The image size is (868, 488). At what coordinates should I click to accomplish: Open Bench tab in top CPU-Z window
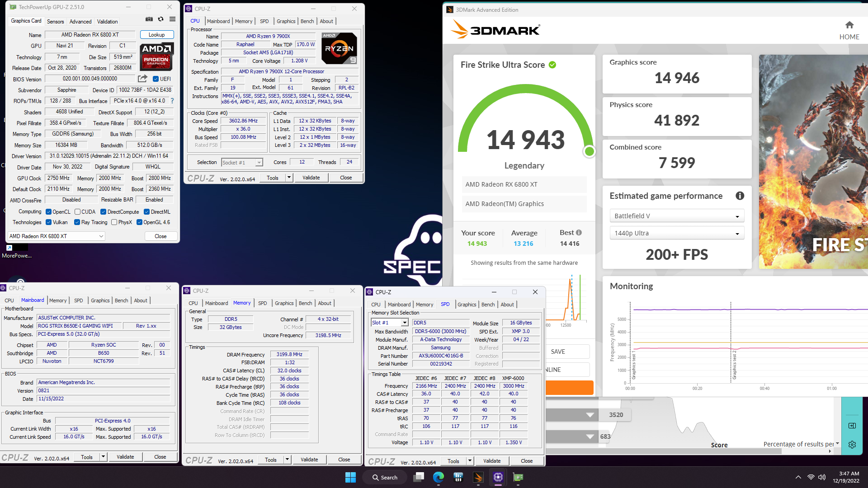307,21
